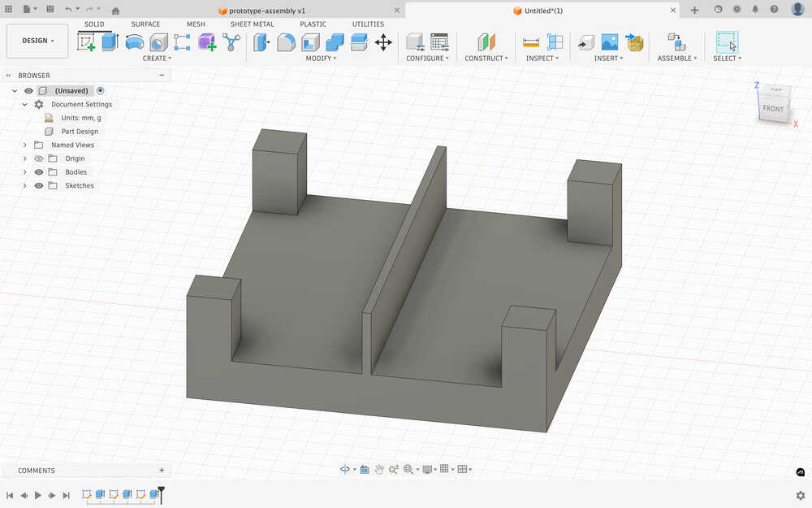Hide the Sketches folder with eye icon
The width and height of the screenshot is (812, 508).
pyautogui.click(x=38, y=186)
